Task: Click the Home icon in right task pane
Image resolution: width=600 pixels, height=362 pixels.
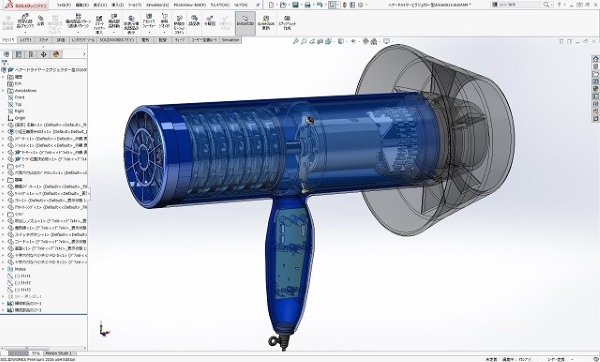Action: [x=595, y=59]
